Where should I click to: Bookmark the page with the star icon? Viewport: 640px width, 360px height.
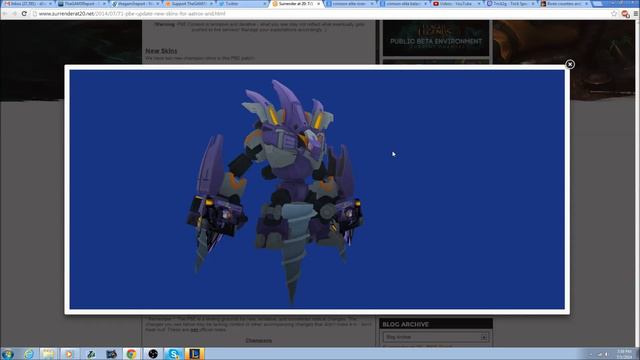pyautogui.click(x=614, y=13)
